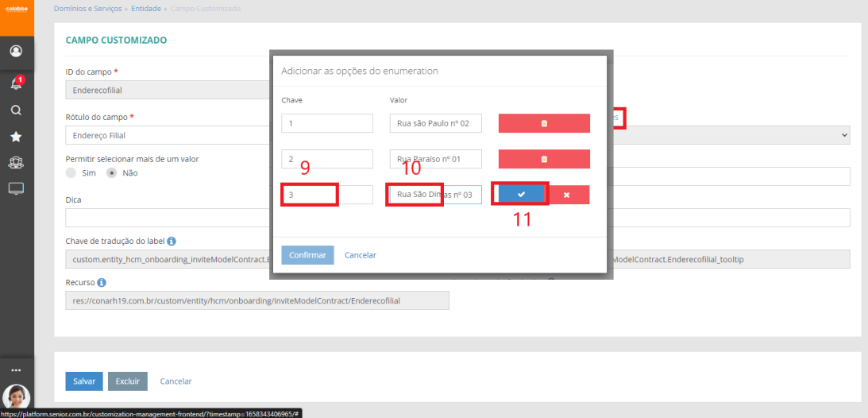Select 'Não' for allowing multiple values

112,172
